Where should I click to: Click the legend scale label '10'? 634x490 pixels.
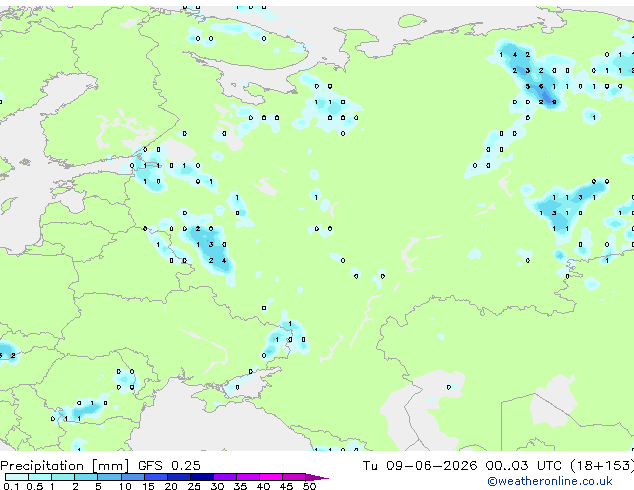coord(125,486)
